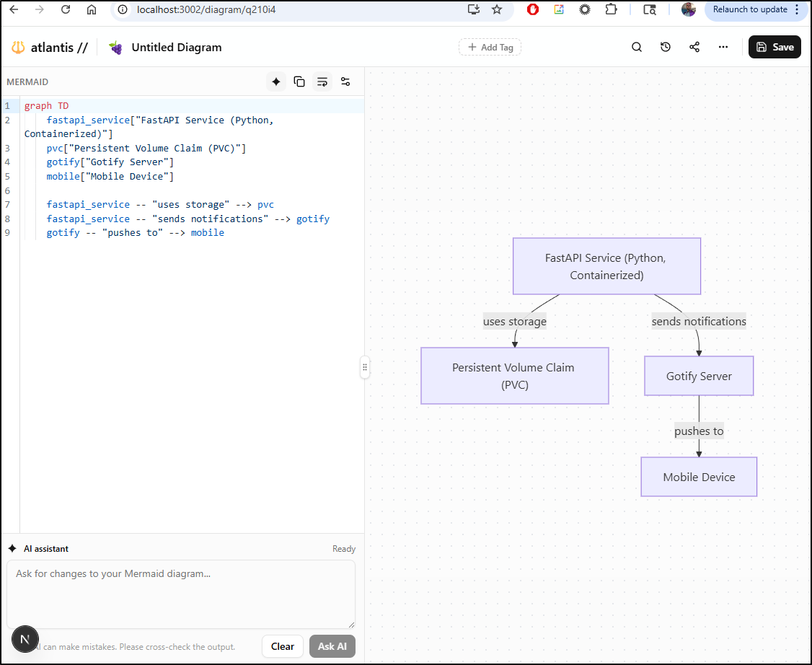Open the search magnifier in header
The width and height of the screenshot is (812, 665).
point(637,47)
